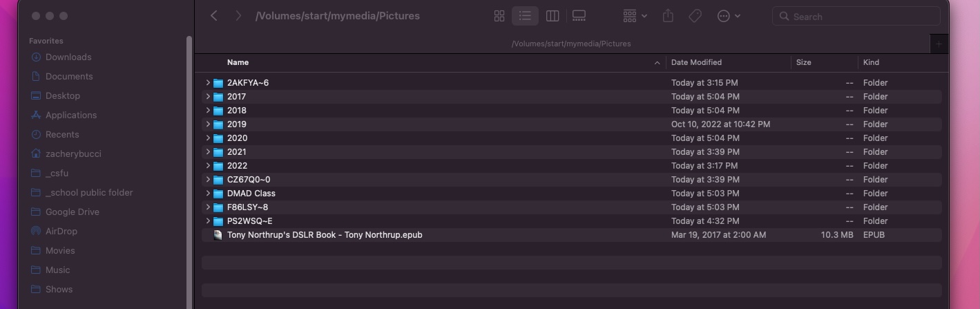Go forward using the right arrow

(238, 16)
